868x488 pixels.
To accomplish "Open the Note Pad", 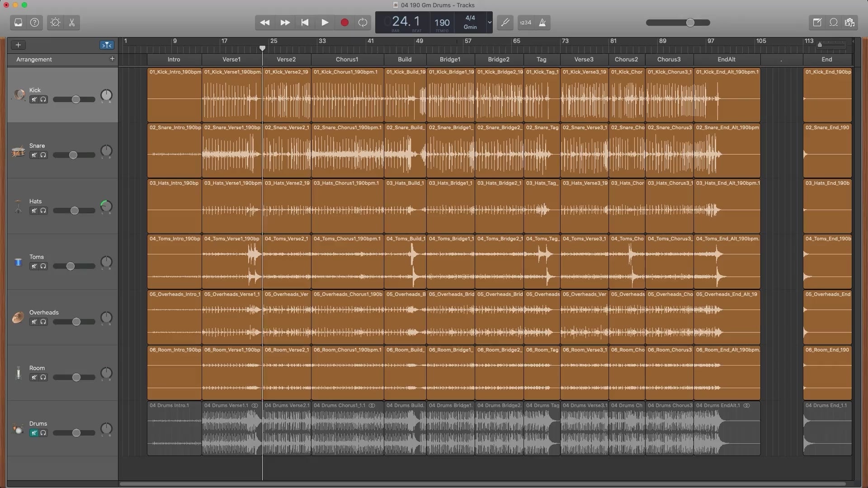I will 817,23.
